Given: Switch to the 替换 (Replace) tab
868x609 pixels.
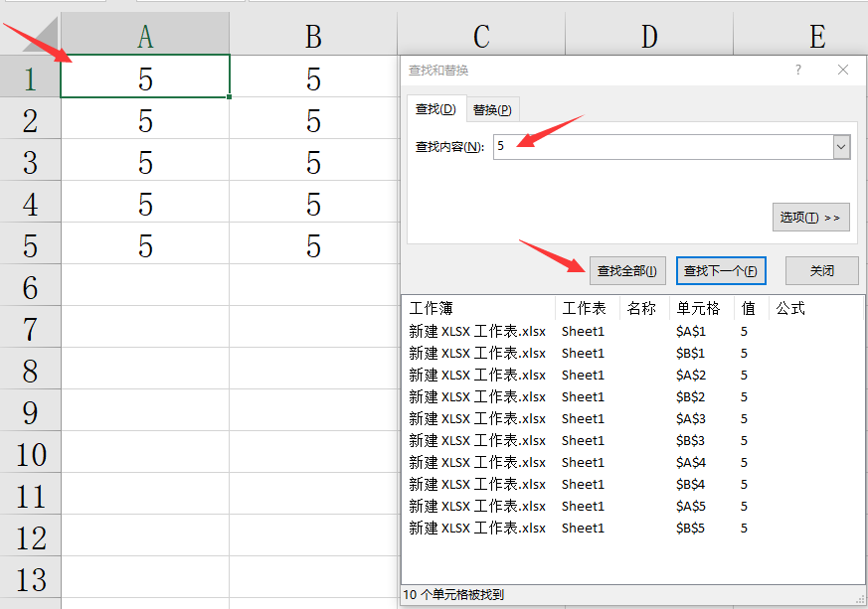Looking at the screenshot, I should [492, 109].
